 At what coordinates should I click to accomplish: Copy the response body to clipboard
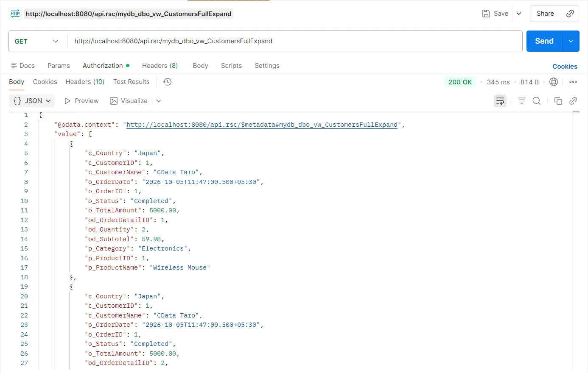558,101
